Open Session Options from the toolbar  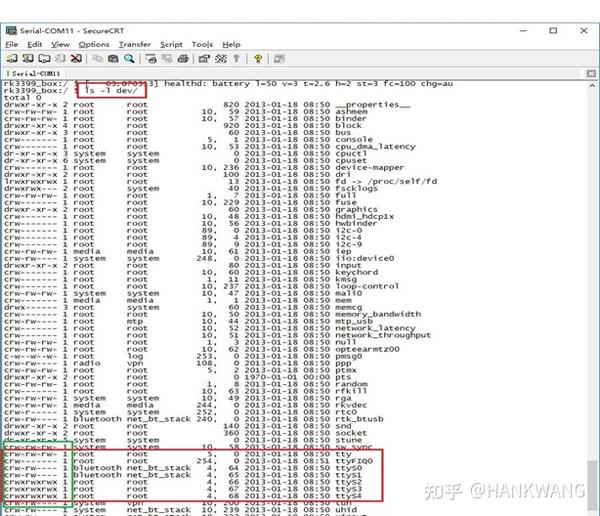[204, 59]
